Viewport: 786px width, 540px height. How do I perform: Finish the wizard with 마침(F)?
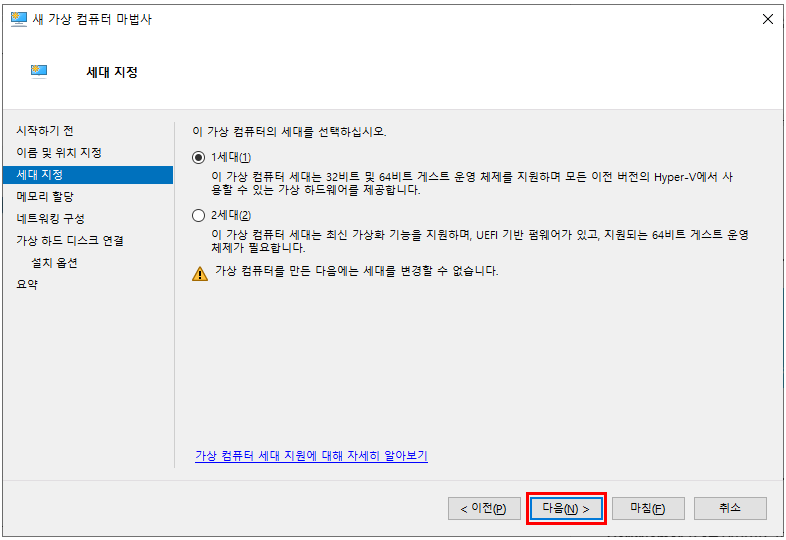(648, 508)
